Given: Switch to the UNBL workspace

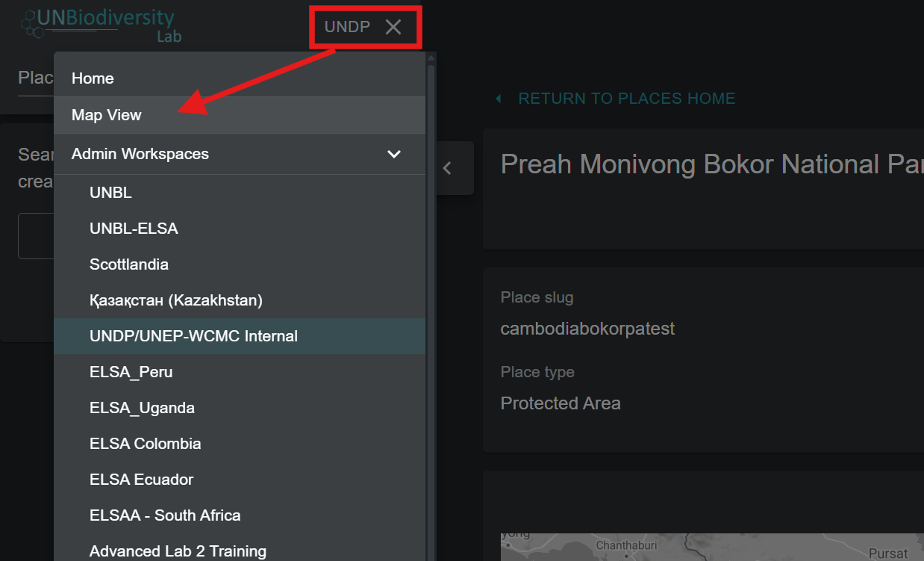Looking at the screenshot, I should [110, 193].
